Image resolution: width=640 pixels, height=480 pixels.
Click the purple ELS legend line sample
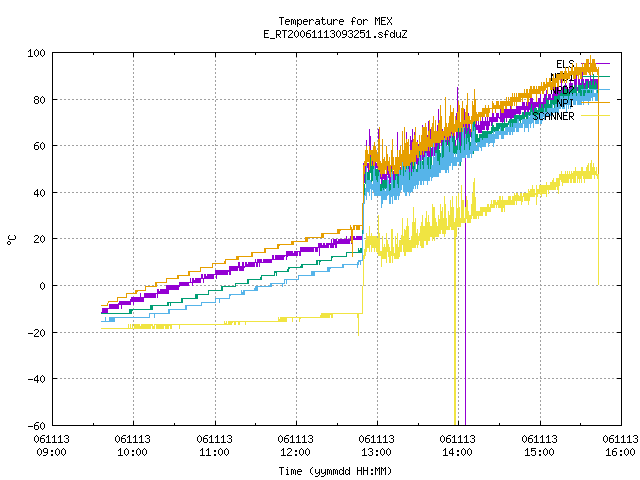click(596, 64)
